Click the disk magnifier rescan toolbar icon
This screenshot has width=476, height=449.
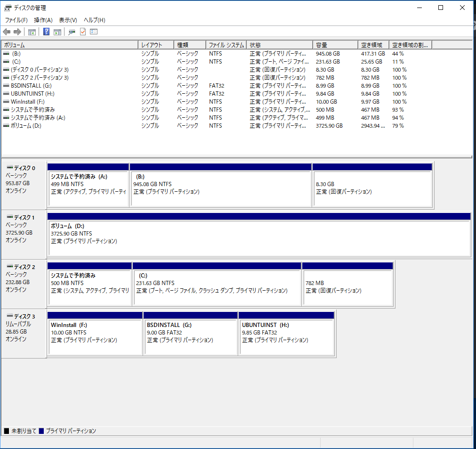[x=72, y=32]
